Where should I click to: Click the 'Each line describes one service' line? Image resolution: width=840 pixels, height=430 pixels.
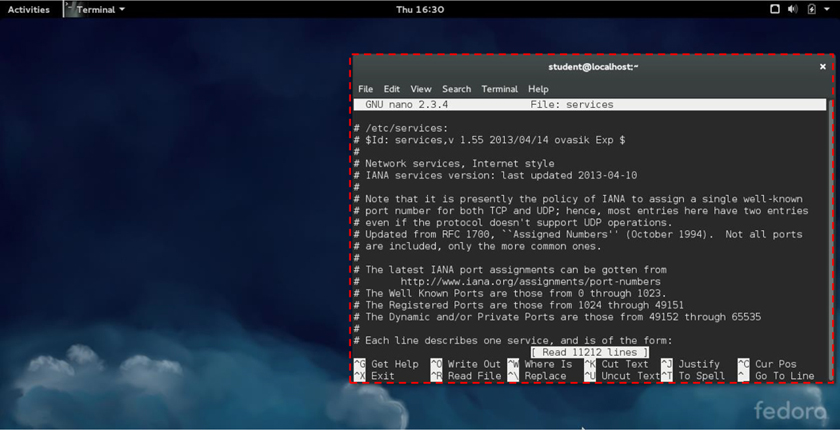point(513,341)
